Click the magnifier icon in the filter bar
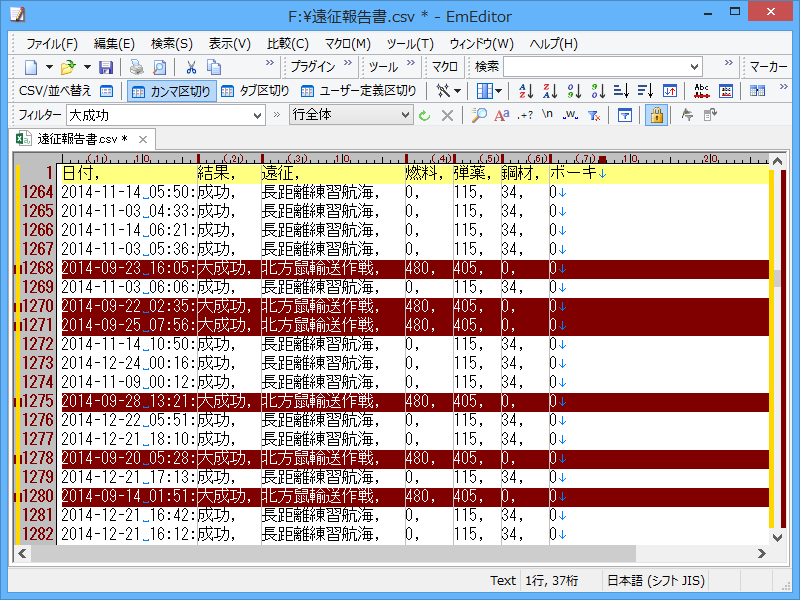 coord(477,114)
